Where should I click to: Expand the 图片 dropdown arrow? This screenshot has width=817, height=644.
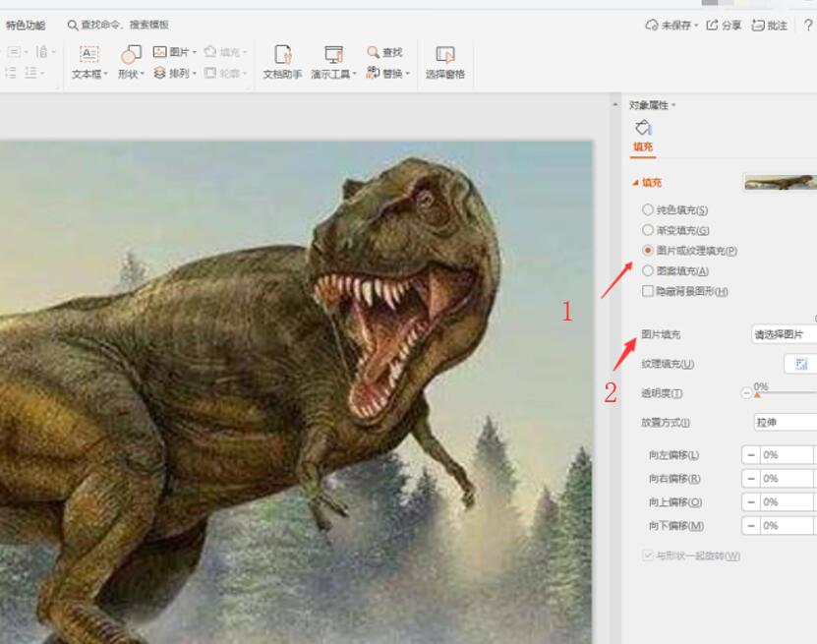click(195, 52)
